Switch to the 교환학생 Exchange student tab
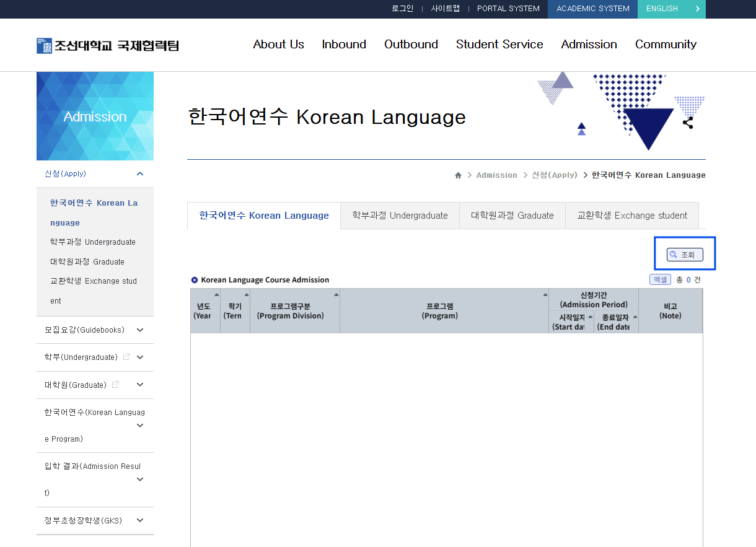This screenshot has height=547, width=756. pyautogui.click(x=631, y=216)
